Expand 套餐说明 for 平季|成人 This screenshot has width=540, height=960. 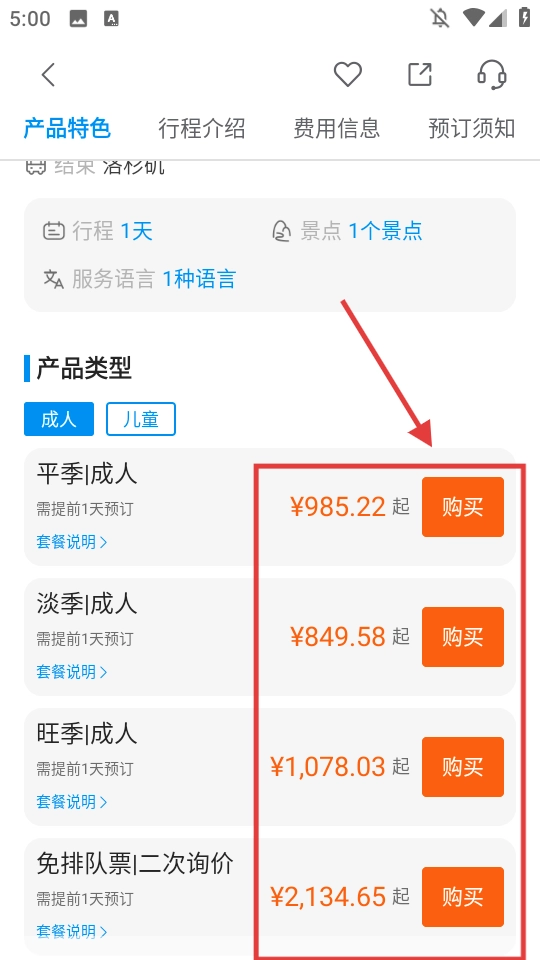[72, 542]
